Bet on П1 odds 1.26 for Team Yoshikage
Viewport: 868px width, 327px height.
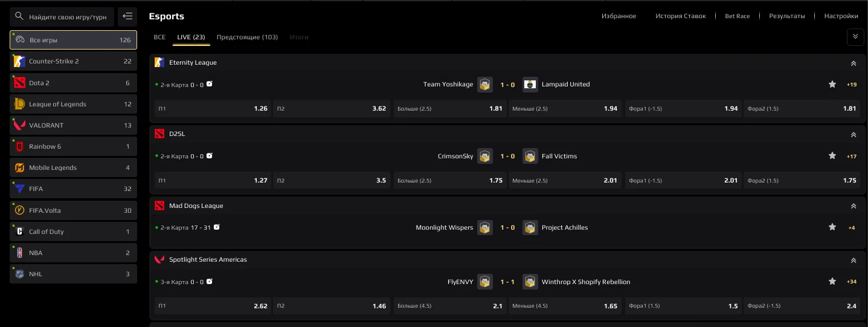coord(211,109)
